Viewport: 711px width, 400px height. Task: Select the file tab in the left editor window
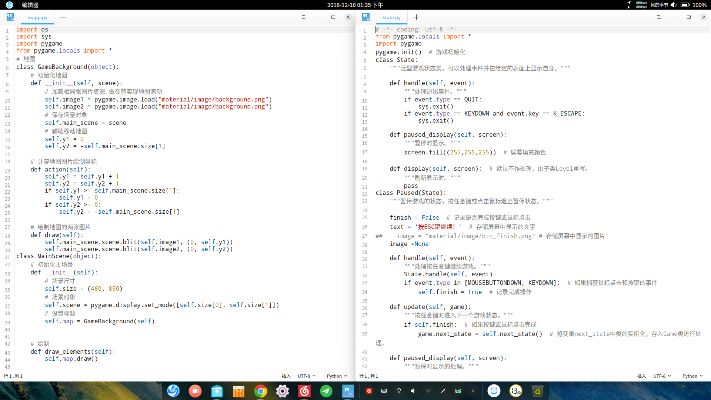37,18
